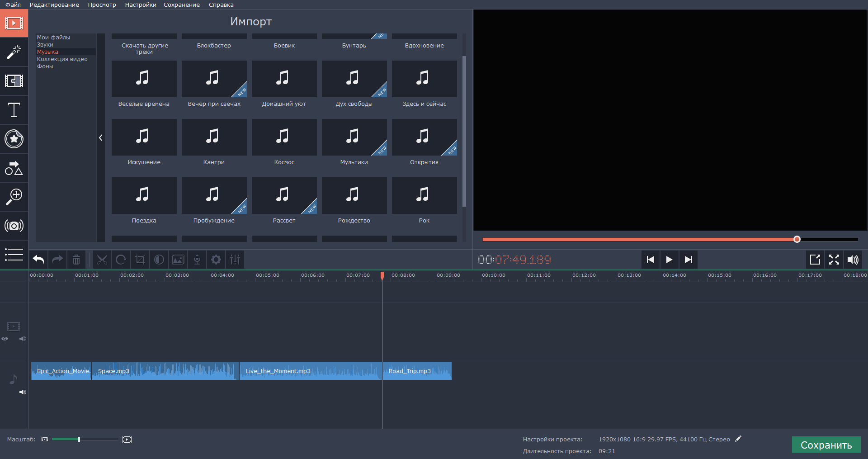Collapse the import category sidebar

click(x=101, y=137)
